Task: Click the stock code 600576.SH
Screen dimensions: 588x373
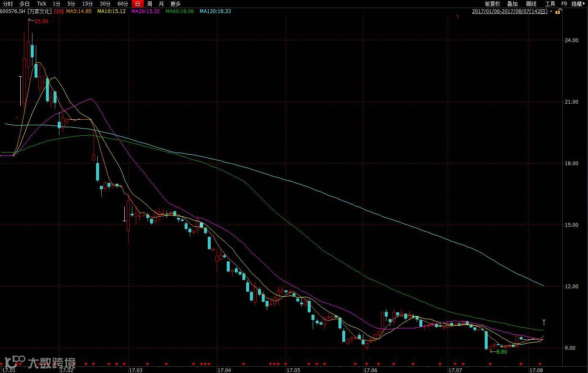Action: coord(13,11)
